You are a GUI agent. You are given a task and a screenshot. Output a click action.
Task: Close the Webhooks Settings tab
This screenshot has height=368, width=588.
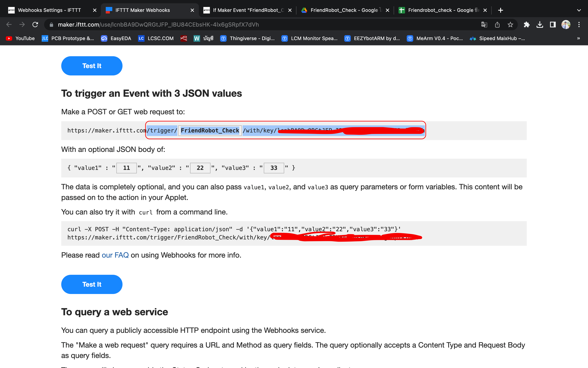[95, 10]
